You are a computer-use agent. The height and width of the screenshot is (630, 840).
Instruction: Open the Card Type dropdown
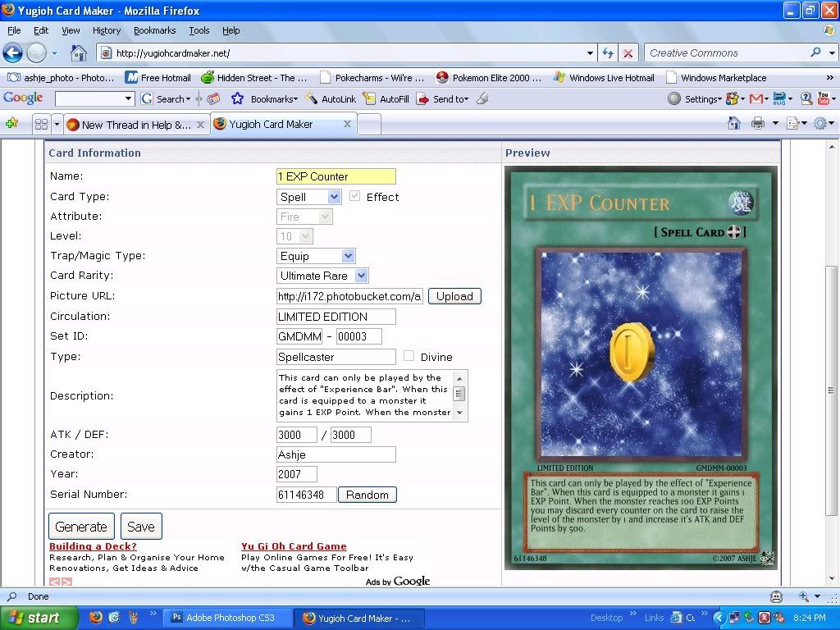(x=309, y=197)
